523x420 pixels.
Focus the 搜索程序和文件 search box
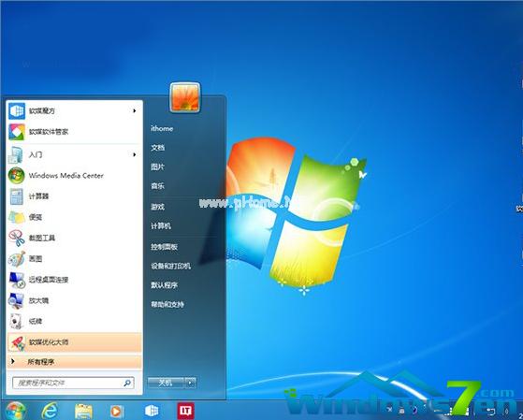point(73,383)
